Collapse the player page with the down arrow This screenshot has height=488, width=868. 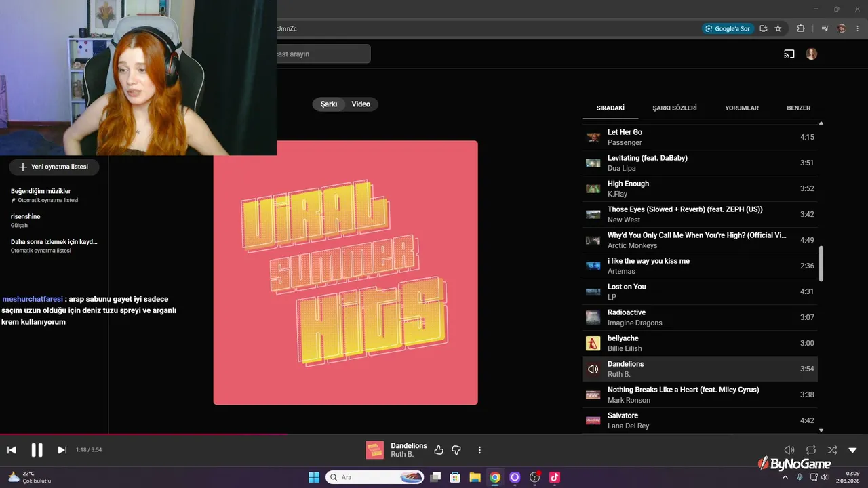tap(853, 450)
